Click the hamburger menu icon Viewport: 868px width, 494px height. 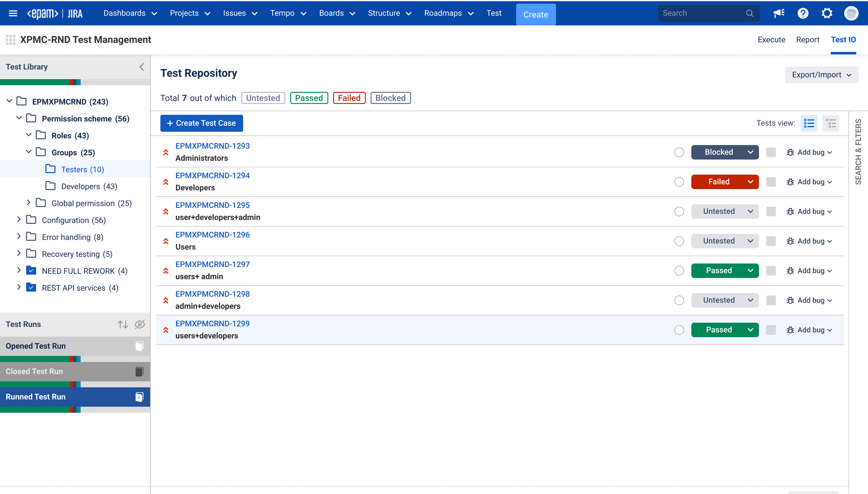13,13
